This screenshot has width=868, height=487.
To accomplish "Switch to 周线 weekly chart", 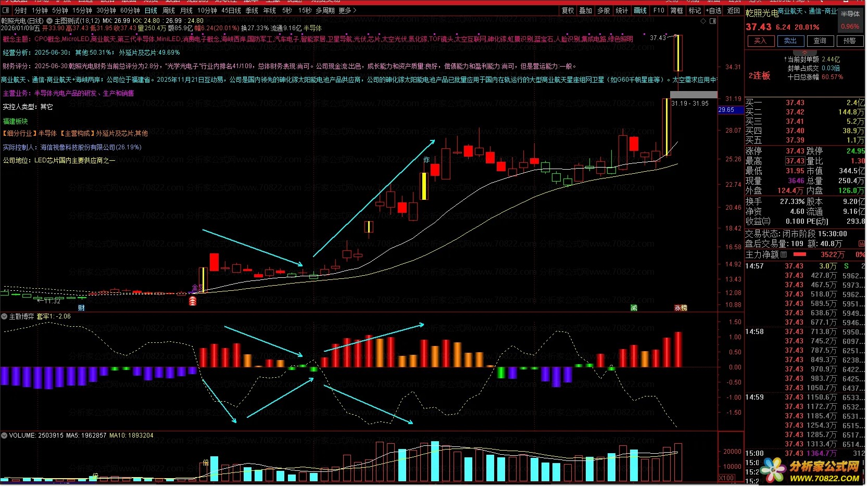I will pyautogui.click(x=169, y=10).
